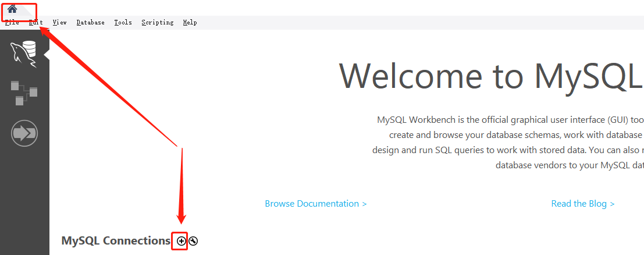This screenshot has height=255, width=644.
Task: Open the Database menu
Action: 90,23
